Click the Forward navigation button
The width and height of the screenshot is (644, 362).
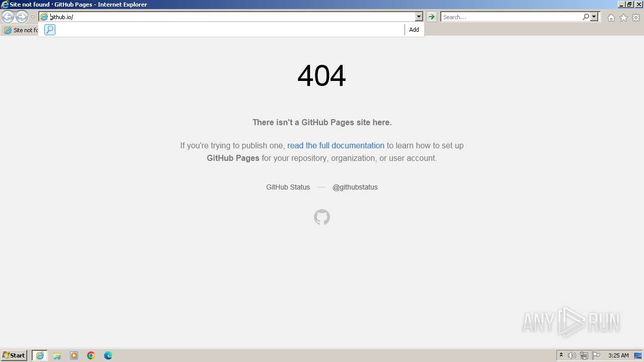click(x=22, y=17)
